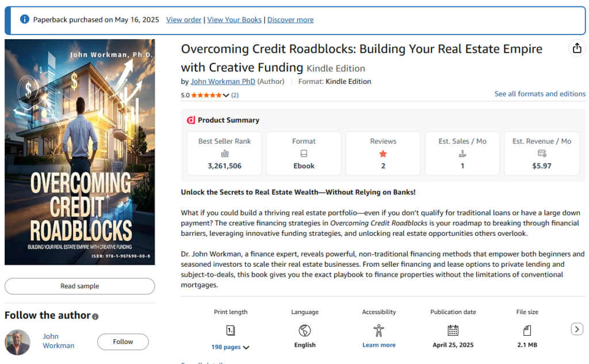Click the Format ebook icon
This screenshot has height=364, width=589.
click(304, 154)
